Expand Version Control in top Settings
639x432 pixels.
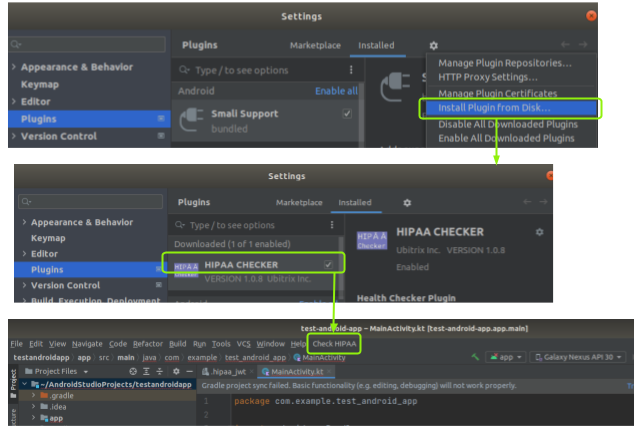click(x=14, y=136)
